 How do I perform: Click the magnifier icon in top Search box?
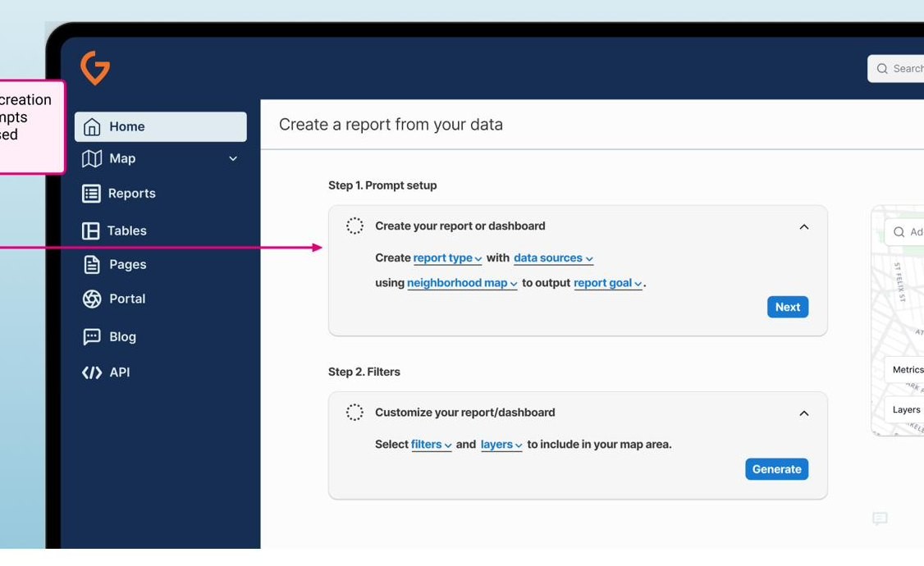pos(882,69)
